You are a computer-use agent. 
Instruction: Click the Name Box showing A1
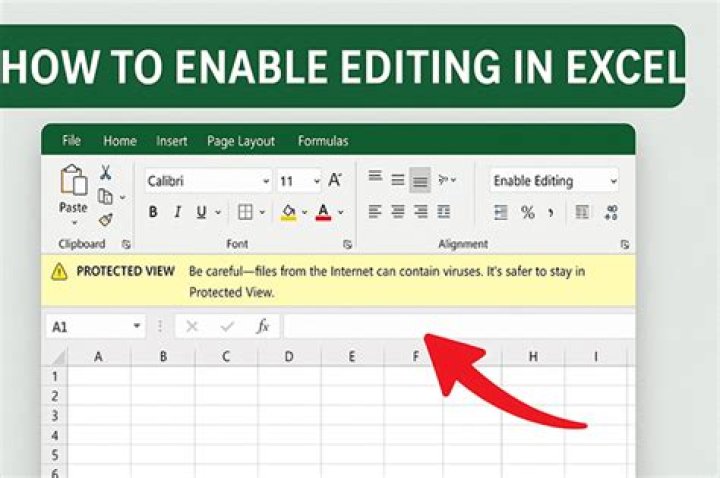tap(96, 326)
